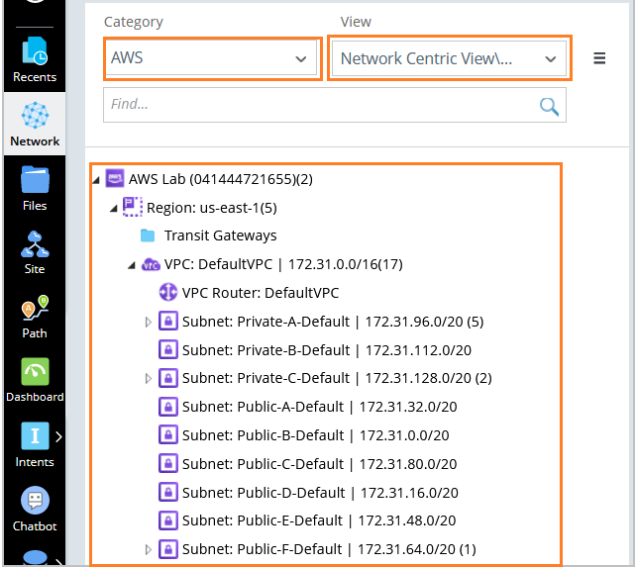Open the Path sidebar tool

[34, 315]
